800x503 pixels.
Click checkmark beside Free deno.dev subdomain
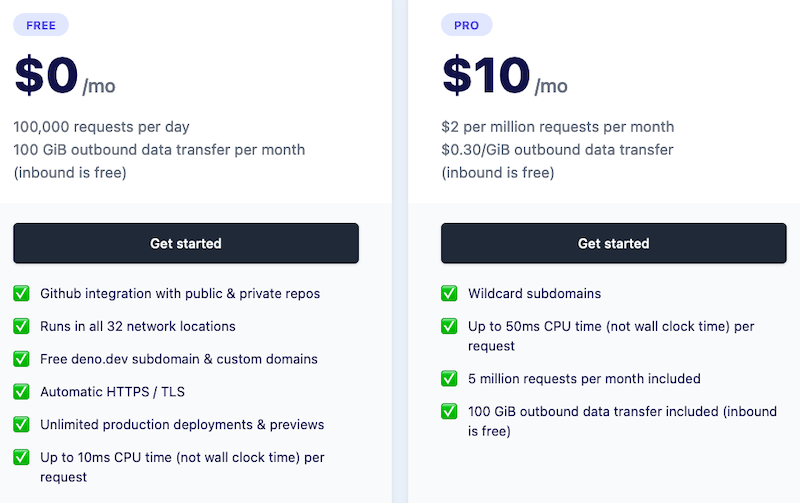21,359
